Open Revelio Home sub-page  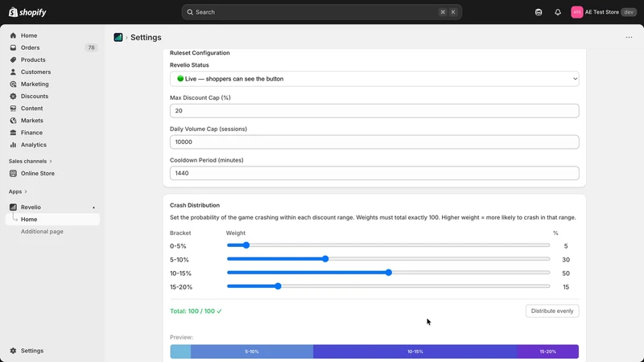tap(52, 220)
